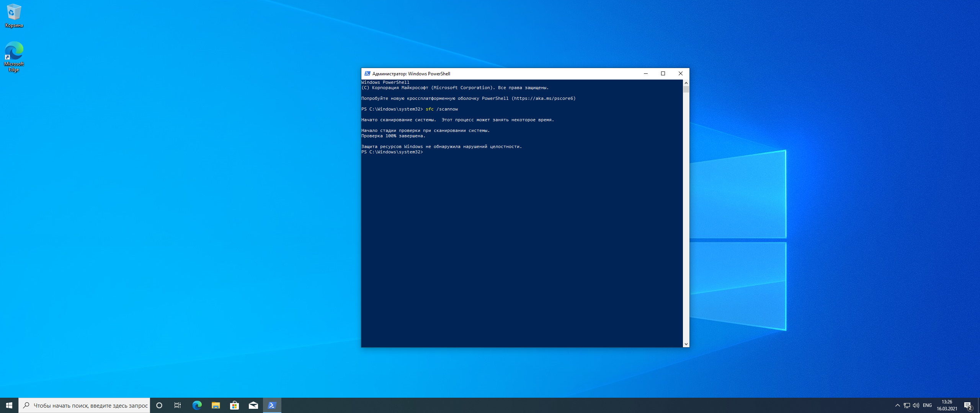The width and height of the screenshot is (980, 413).
Task: Open the network status tray icon
Action: coord(906,405)
